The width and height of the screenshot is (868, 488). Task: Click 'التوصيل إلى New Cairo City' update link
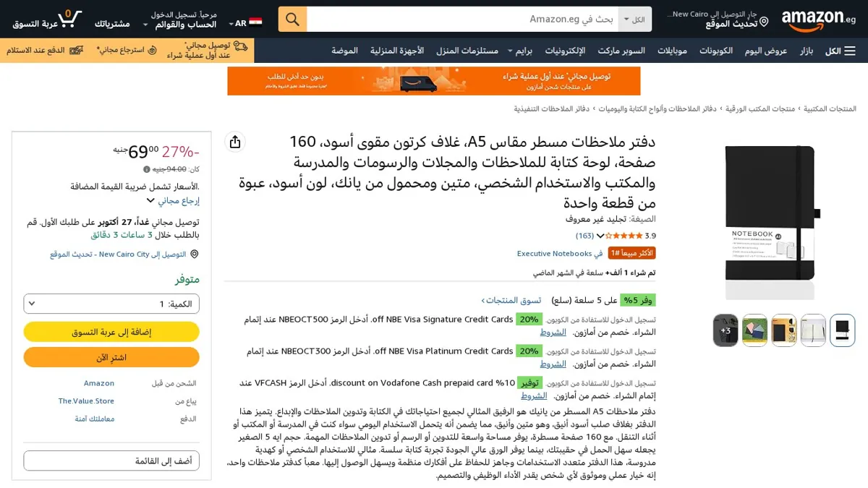[x=118, y=254]
